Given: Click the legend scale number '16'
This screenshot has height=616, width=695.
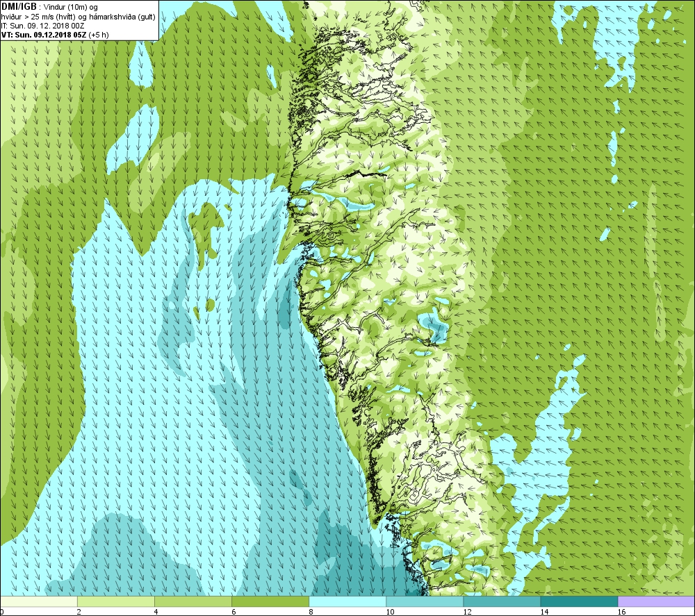Looking at the screenshot, I should 621,612.
